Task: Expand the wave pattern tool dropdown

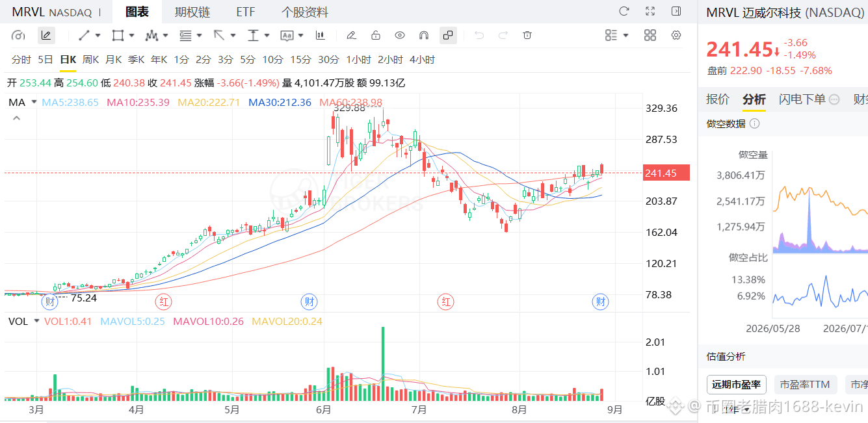Action: tap(166, 35)
